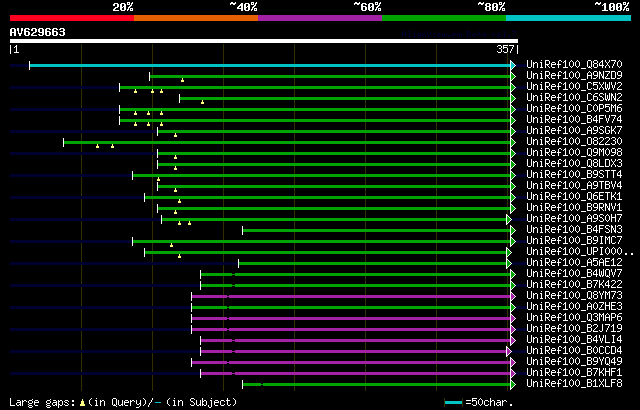640x410 pixels.
Task: Open the UniRef100_A9NZD9 hit label
Action: (574, 75)
